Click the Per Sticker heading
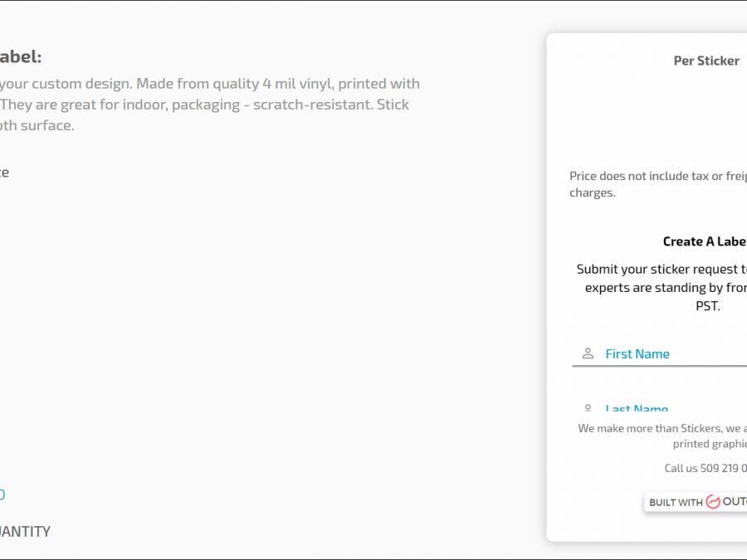747x560 pixels. (x=706, y=61)
